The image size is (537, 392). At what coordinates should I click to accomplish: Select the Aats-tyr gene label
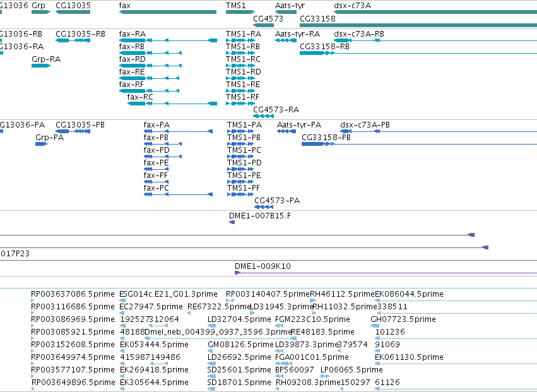(290, 6)
